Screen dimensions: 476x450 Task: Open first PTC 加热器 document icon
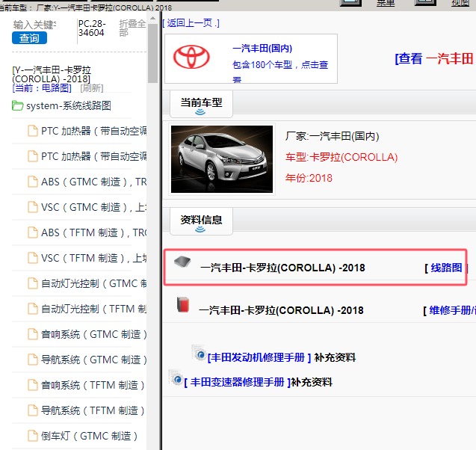click(x=33, y=131)
